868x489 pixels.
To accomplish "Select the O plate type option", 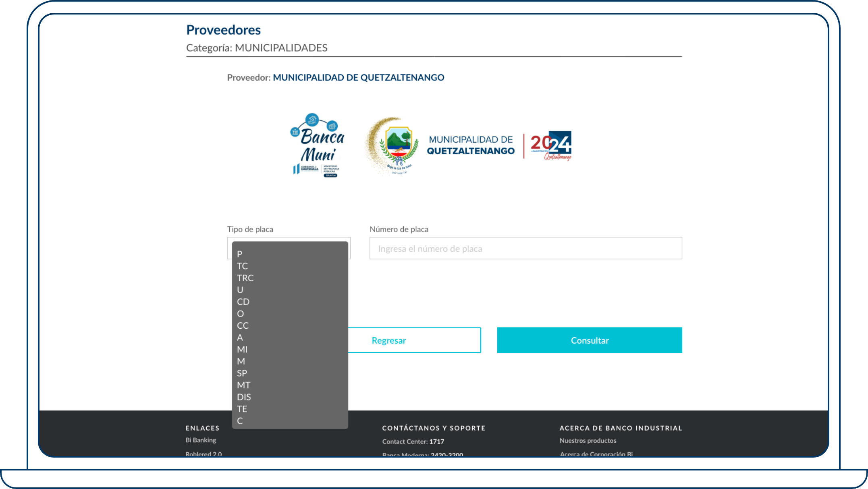I will pyautogui.click(x=290, y=314).
